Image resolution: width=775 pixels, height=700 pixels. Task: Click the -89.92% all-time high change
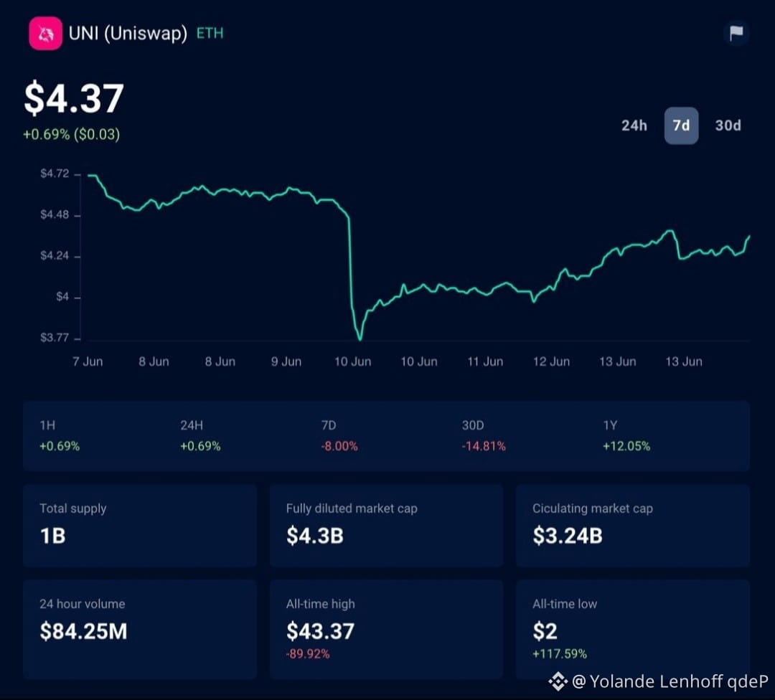click(308, 654)
